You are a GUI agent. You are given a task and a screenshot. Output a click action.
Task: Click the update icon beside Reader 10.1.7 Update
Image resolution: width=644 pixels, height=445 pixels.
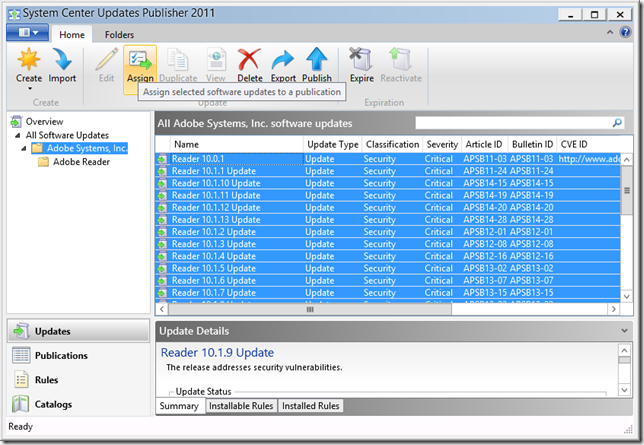pos(162,293)
